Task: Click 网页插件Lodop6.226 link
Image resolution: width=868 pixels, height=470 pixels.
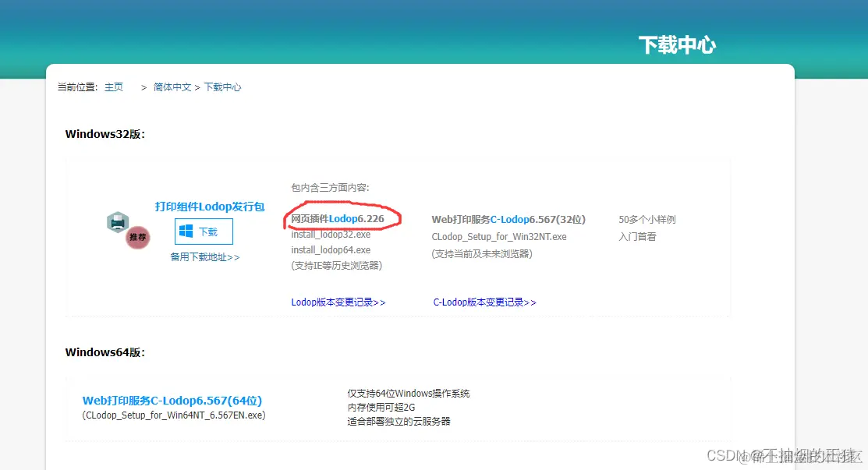Action: pyautogui.click(x=338, y=219)
